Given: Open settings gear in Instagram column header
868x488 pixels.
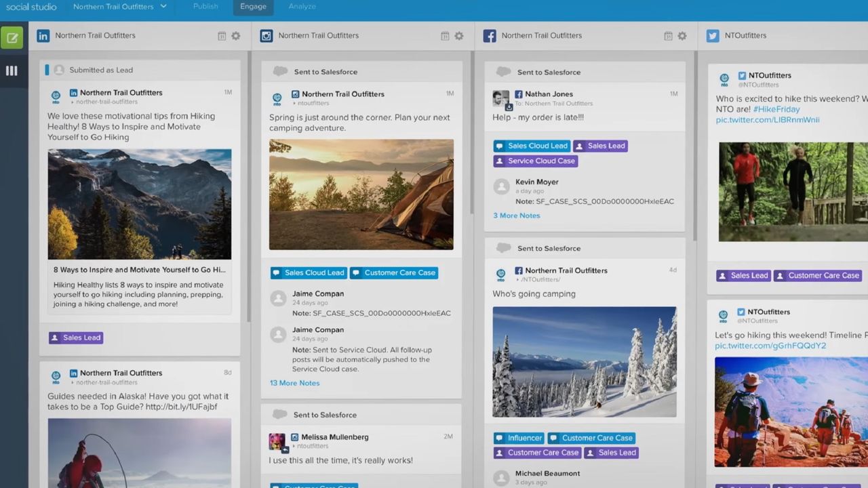Looking at the screenshot, I should coord(459,36).
